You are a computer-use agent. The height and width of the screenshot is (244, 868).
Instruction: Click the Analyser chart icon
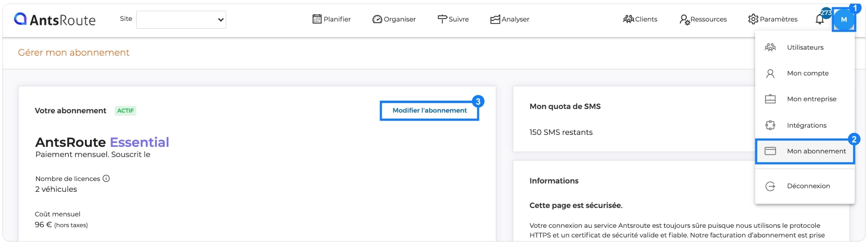(495, 19)
